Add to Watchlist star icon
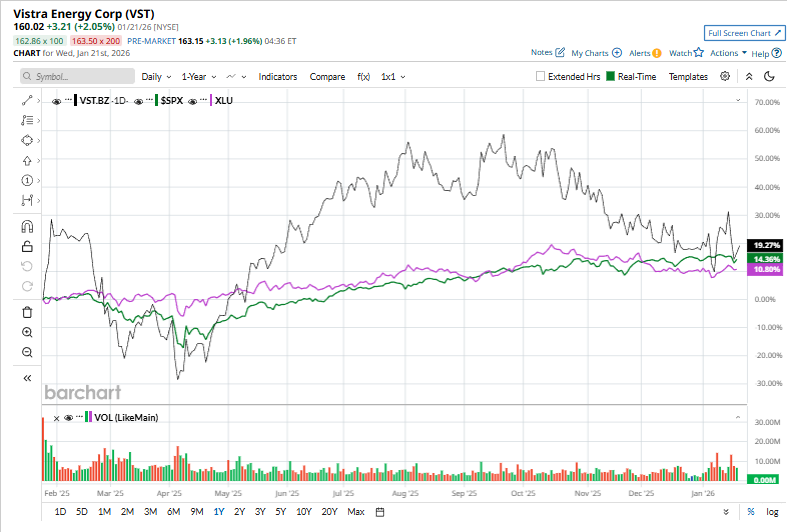787x532 pixels. (699, 52)
